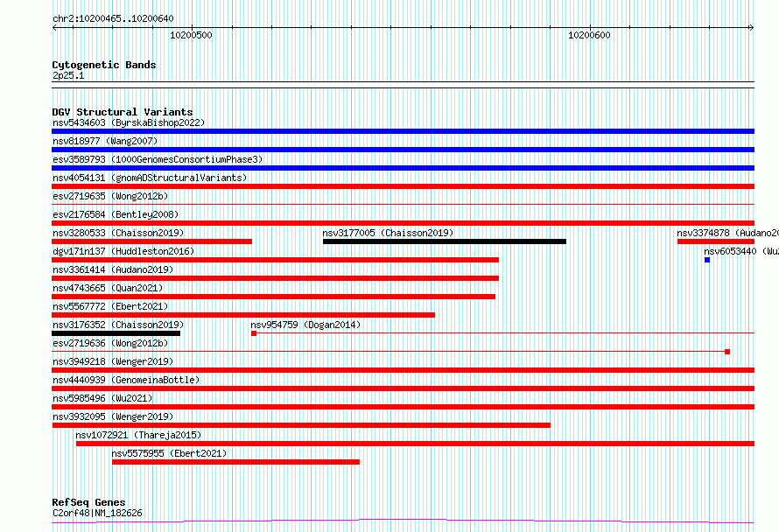Open nsv4054131 (gnomADStructuralVariants) entry

(150, 178)
